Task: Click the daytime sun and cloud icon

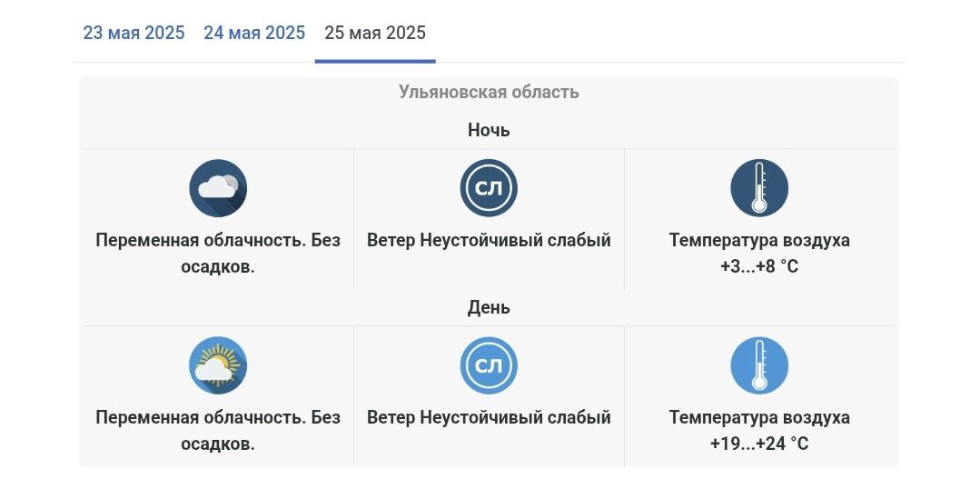Action: [218, 365]
